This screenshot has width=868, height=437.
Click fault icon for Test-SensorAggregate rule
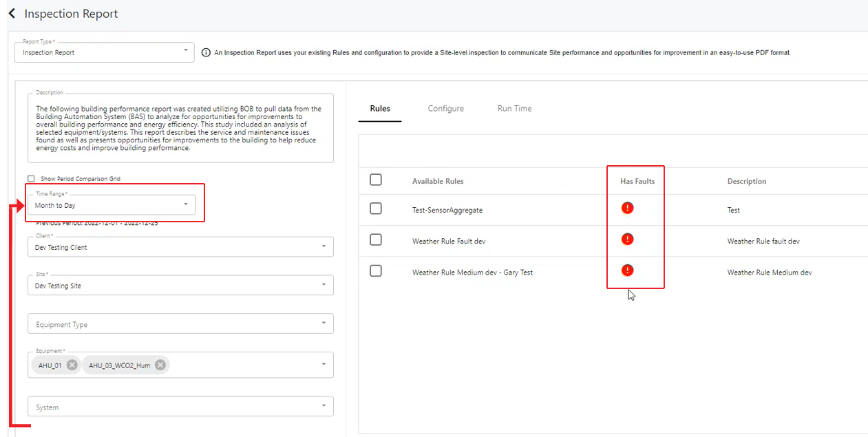point(627,208)
